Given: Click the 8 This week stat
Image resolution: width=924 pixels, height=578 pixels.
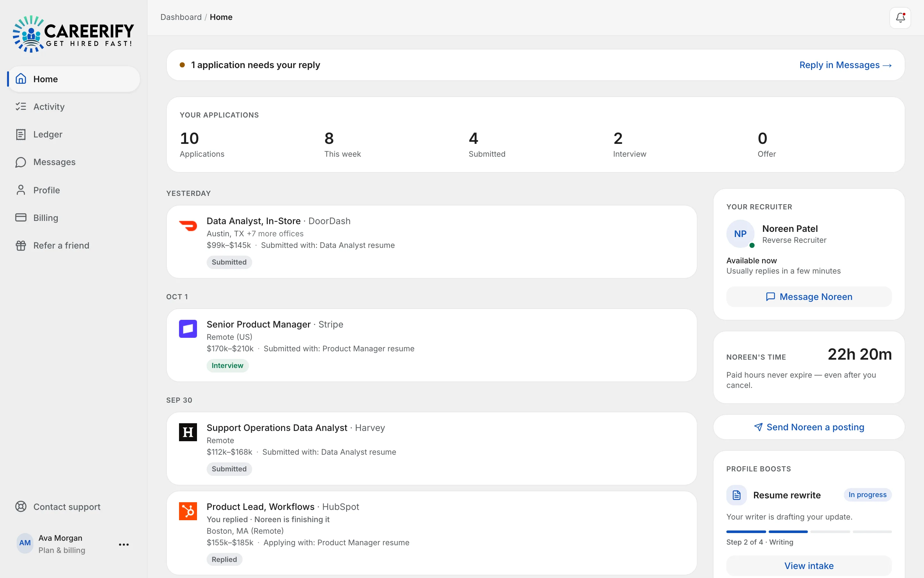Looking at the screenshot, I should click(343, 144).
